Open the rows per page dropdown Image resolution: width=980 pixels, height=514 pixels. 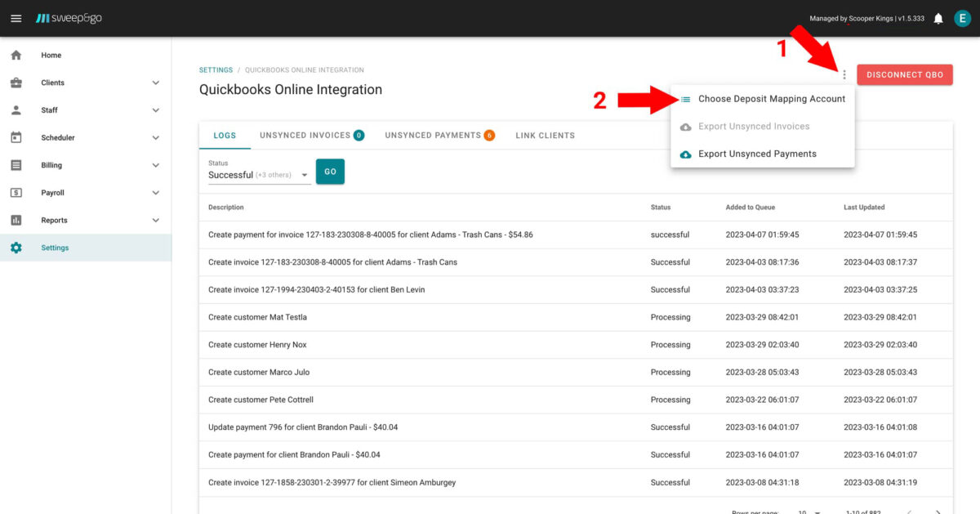pyautogui.click(x=808, y=510)
